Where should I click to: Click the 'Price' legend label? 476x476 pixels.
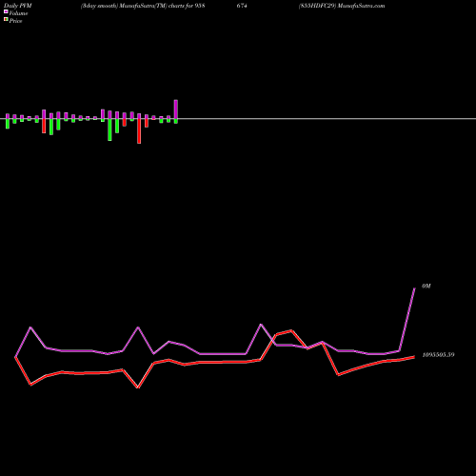click(15, 21)
